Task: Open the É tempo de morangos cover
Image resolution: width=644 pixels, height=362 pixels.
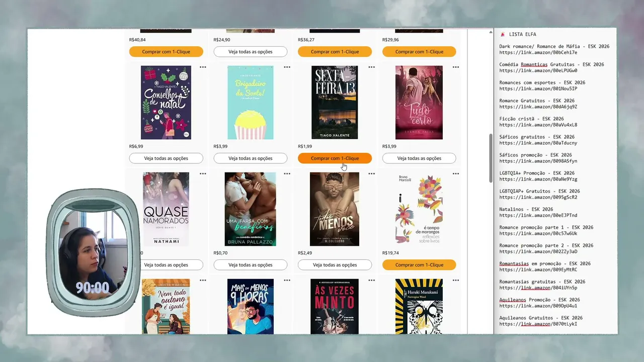Action: pyautogui.click(x=419, y=209)
